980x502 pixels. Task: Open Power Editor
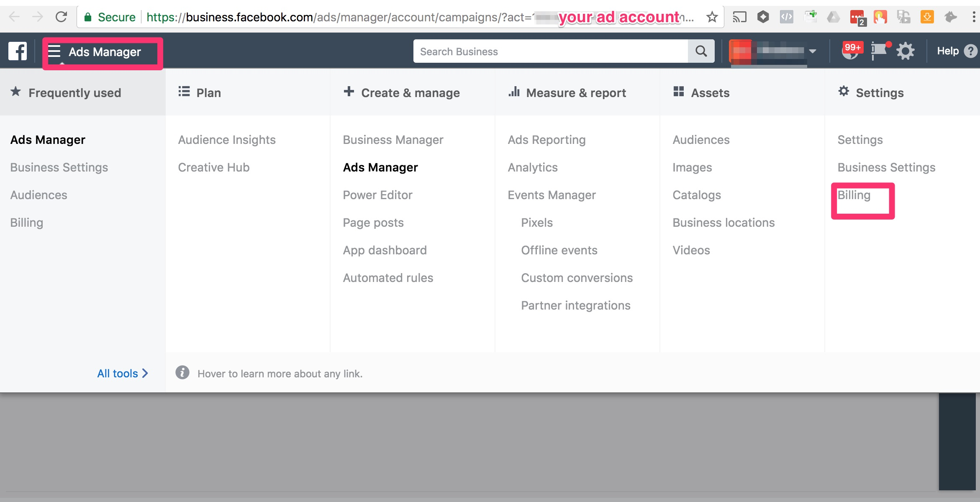(x=377, y=195)
